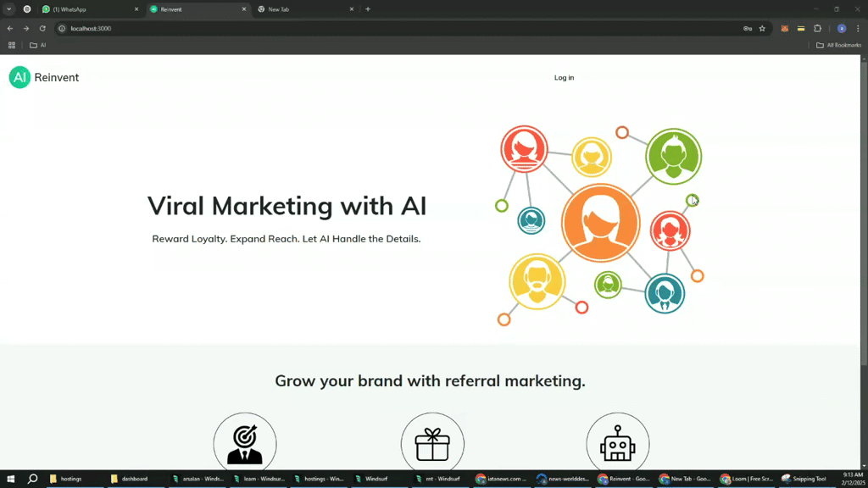Click the Reinvent AI logo

19,77
